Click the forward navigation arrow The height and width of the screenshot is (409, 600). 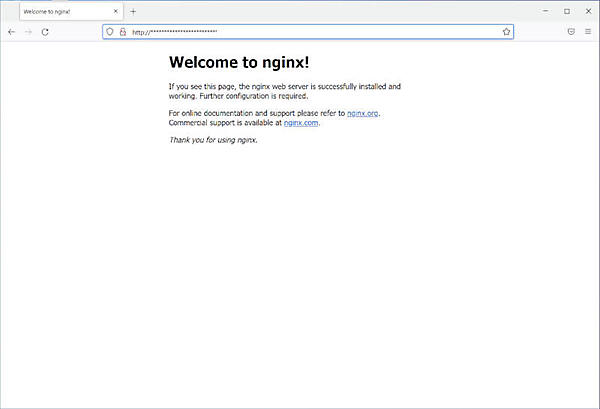28,32
